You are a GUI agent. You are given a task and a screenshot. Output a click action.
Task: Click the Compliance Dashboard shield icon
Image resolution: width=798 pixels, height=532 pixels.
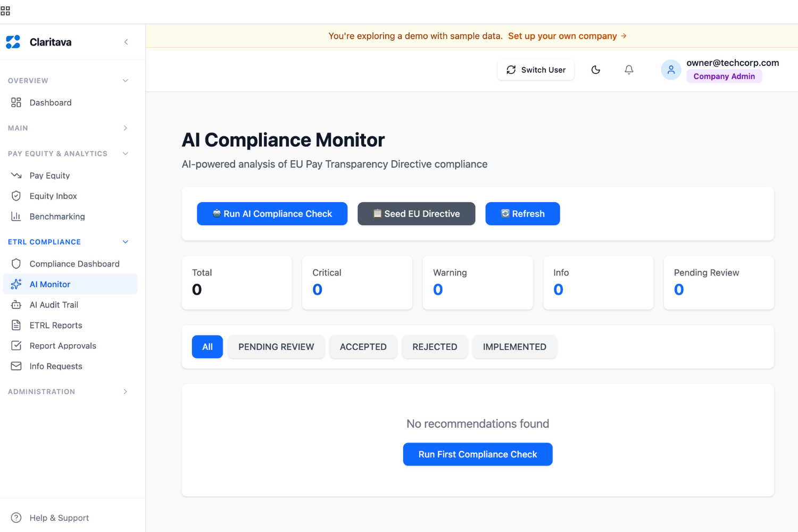pyautogui.click(x=16, y=263)
